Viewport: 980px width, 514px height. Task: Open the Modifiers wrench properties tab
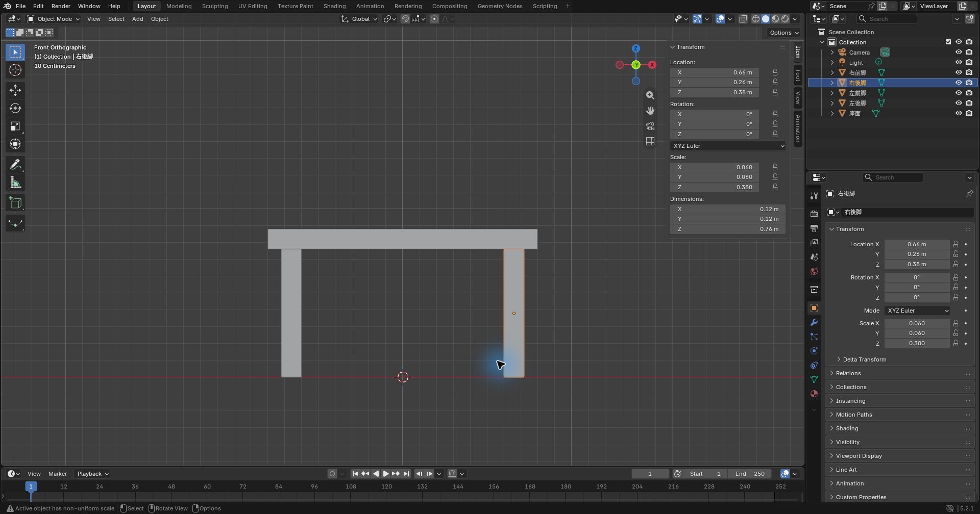point(814,322)
